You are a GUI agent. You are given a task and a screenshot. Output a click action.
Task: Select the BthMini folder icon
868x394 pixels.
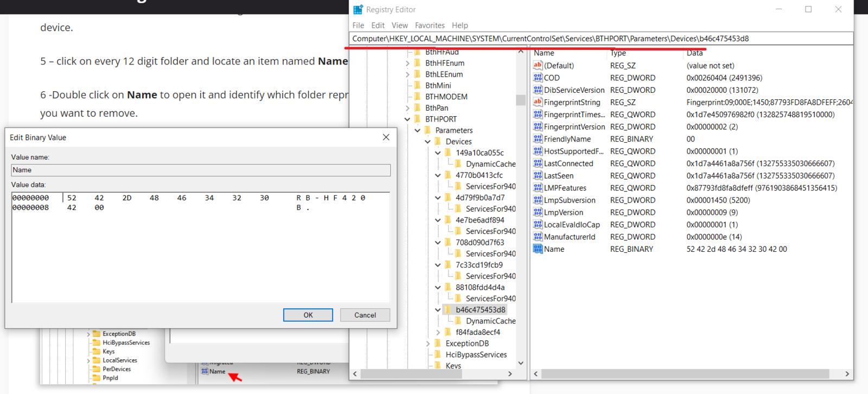tap(417, 85)
